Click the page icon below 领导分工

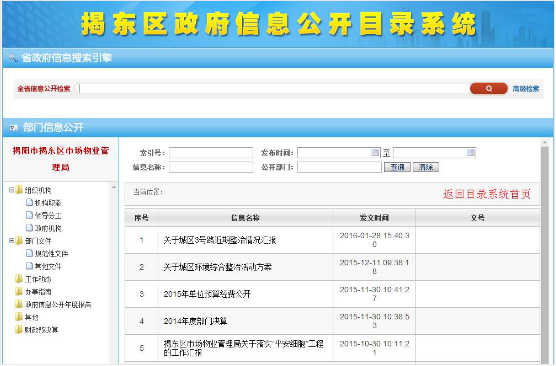tap(30, 228)
